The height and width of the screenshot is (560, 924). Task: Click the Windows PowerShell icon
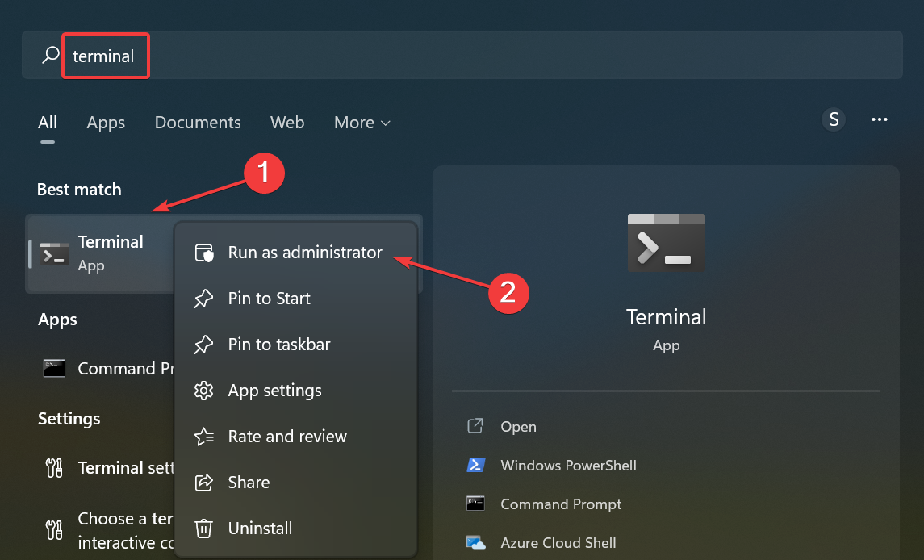pyautogui.click(x=475, y=465)
